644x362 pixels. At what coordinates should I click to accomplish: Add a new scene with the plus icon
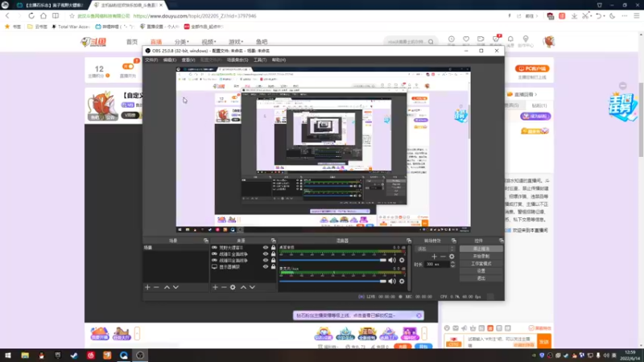click(x=147, y=287)
